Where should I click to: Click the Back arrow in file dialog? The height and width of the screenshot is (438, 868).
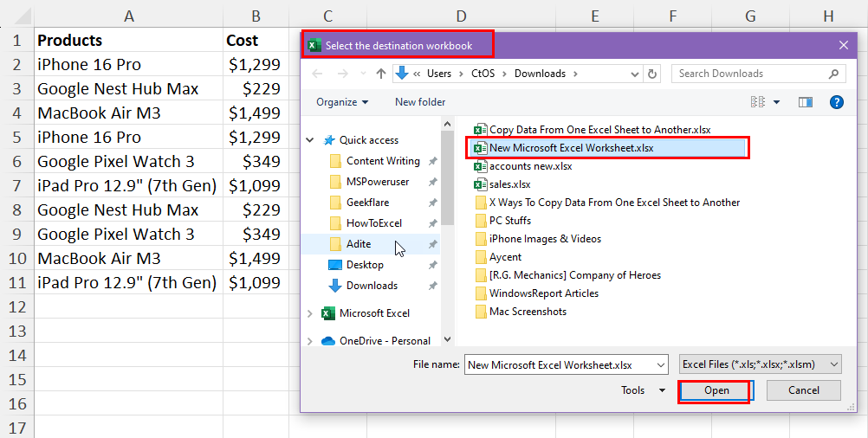[317, 74]
